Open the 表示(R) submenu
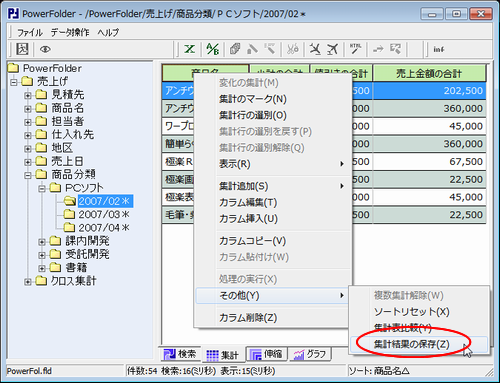This screenshot has height=383, width=500. [273, 164]
